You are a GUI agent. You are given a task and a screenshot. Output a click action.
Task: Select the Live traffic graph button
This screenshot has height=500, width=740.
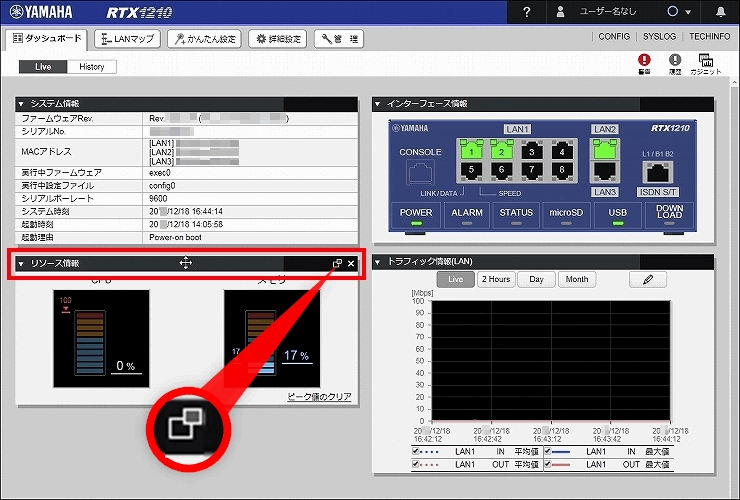(455, 279)
